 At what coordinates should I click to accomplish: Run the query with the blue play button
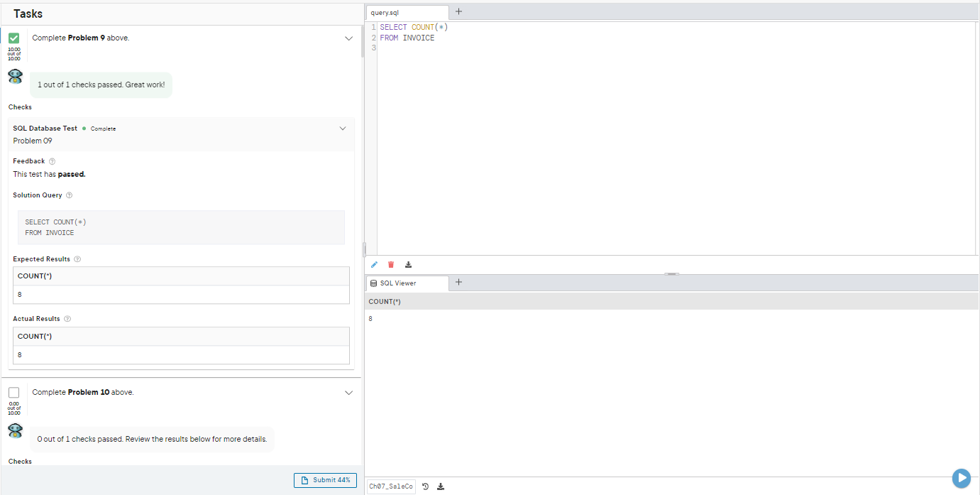(x=961, y=478)
